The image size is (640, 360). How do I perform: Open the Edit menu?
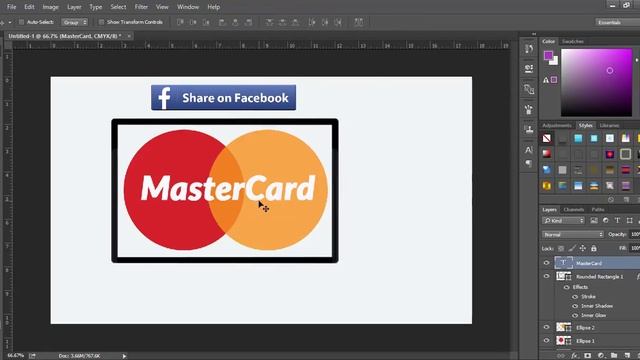[x=29, y=7]
